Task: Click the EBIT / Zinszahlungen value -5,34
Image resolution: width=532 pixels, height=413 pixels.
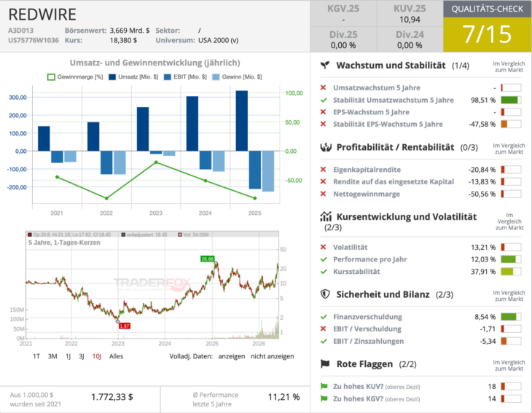Action: [488, 341]
